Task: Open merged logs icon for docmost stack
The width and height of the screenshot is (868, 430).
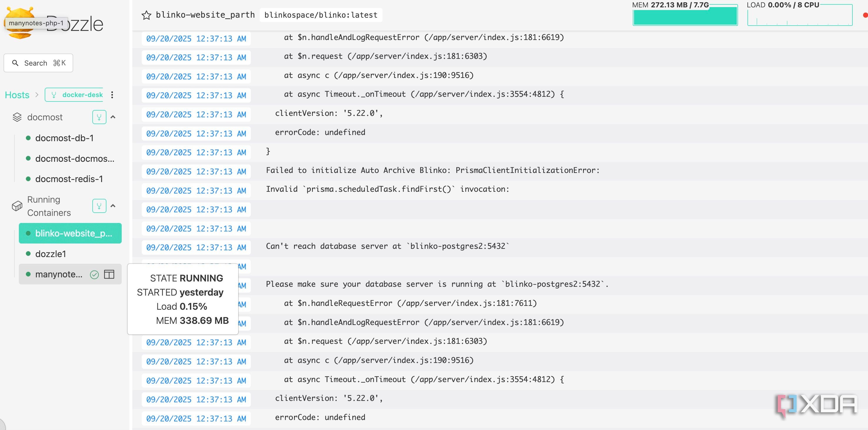Action: tap(99, 117)
